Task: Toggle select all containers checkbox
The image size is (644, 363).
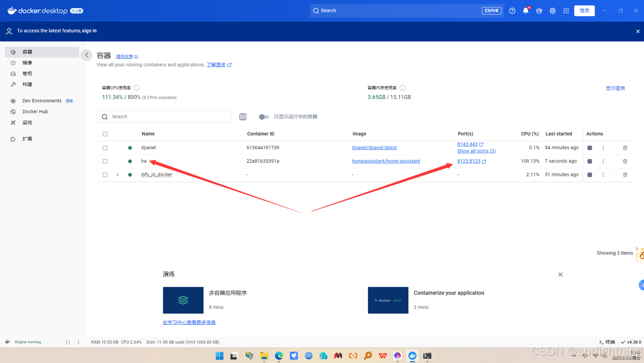Action: (105, 134)
